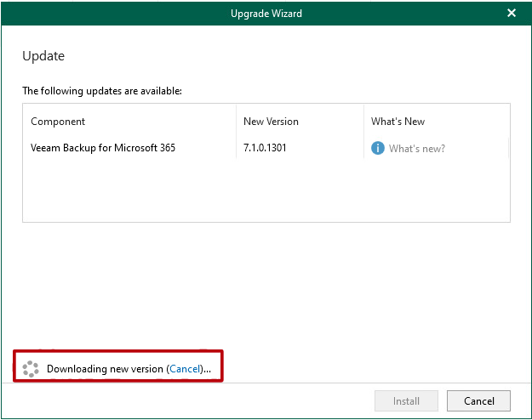The height and width of the screenshot is (420, 532).
Task: Close the Upgrade Wizard with the X
Action: click(512, 13)
